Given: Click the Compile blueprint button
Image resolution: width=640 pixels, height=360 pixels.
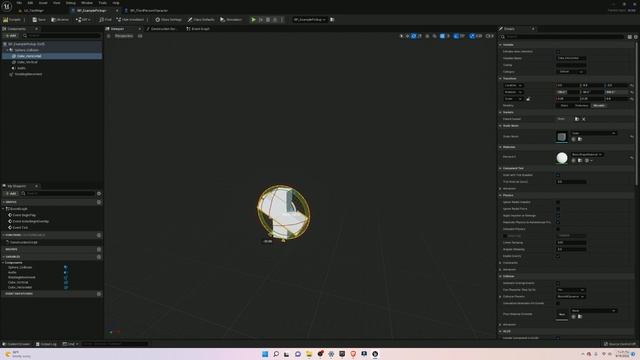Looking at the screenshot, I should 12,20.
